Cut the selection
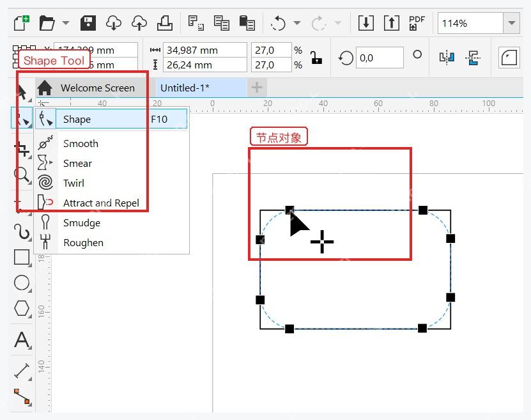This screenshot has width=531, height=420. pyautogui.click(x=196, y=23)
